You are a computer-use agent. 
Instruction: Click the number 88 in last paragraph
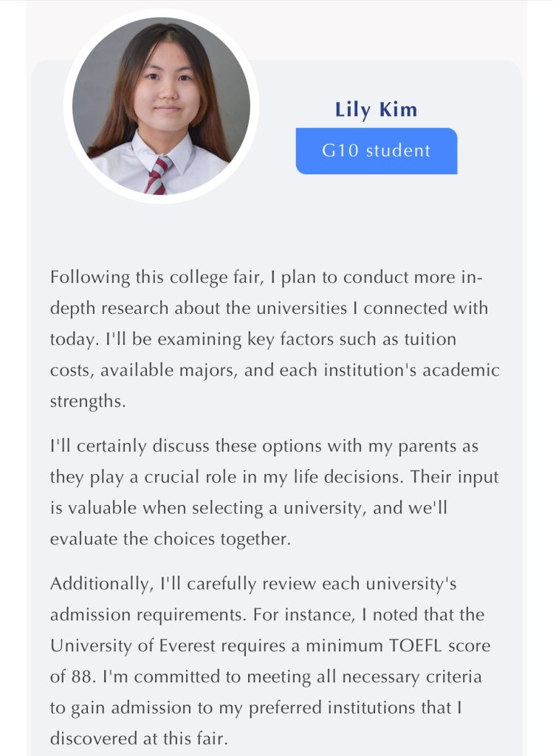click(81, 676)
